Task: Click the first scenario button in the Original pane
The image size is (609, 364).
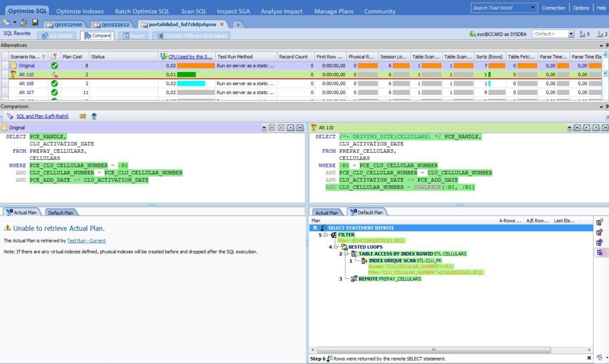Action: coord(272,127)
